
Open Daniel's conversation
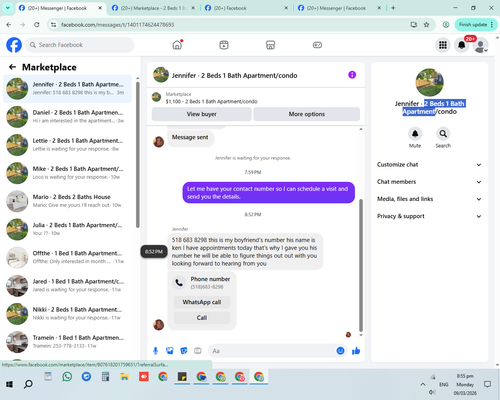[x=67, y=117]
